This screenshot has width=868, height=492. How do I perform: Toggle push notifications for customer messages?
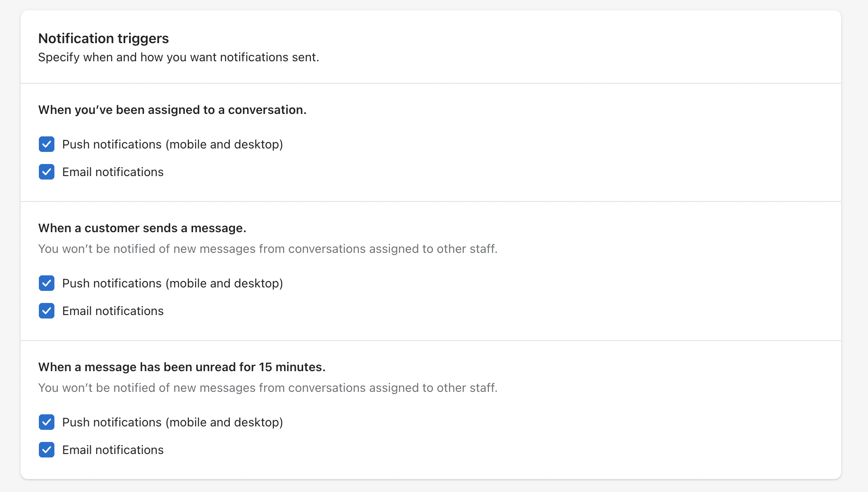pos(46,283)
